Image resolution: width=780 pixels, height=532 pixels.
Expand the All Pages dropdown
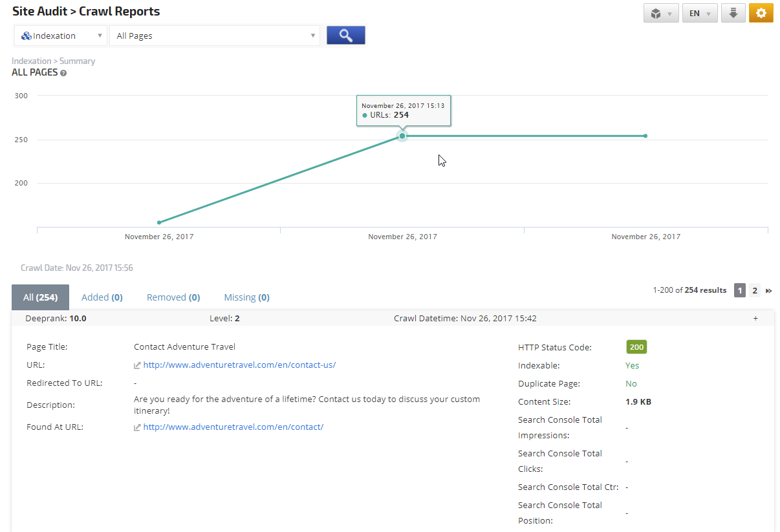[x=215, y=36]
